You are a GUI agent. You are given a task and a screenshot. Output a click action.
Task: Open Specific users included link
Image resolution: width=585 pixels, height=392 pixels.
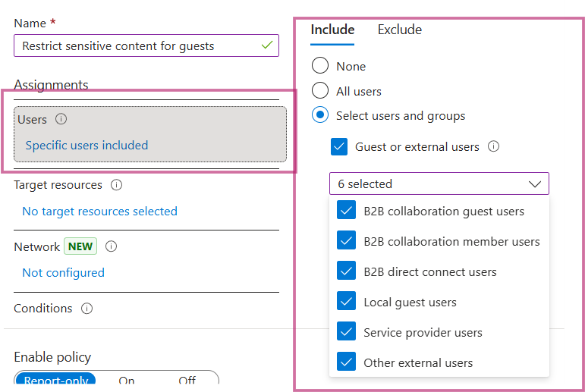click(x=86, y=146)
